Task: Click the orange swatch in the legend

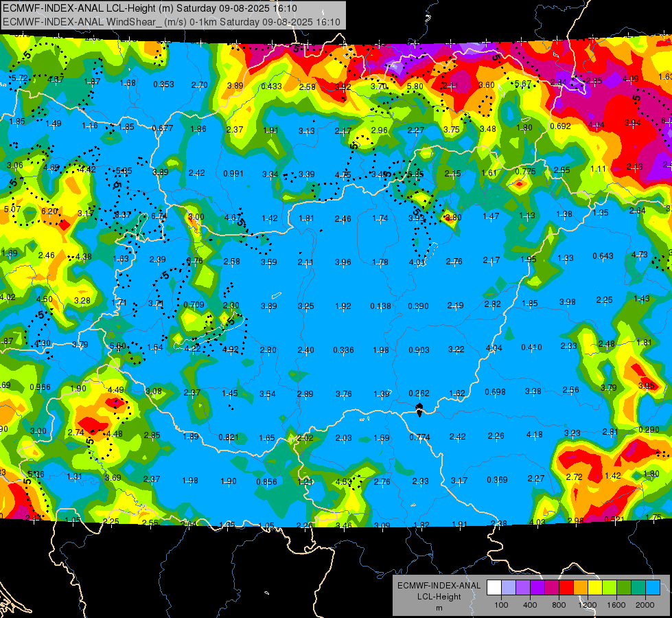Action: click(x=581, y=587)
